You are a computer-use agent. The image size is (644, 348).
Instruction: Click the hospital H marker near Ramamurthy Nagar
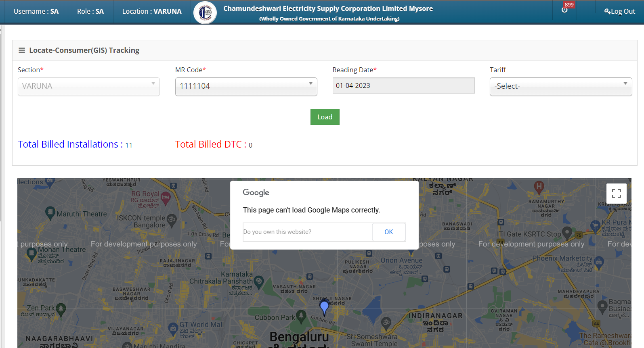click(x=539, y=187)
